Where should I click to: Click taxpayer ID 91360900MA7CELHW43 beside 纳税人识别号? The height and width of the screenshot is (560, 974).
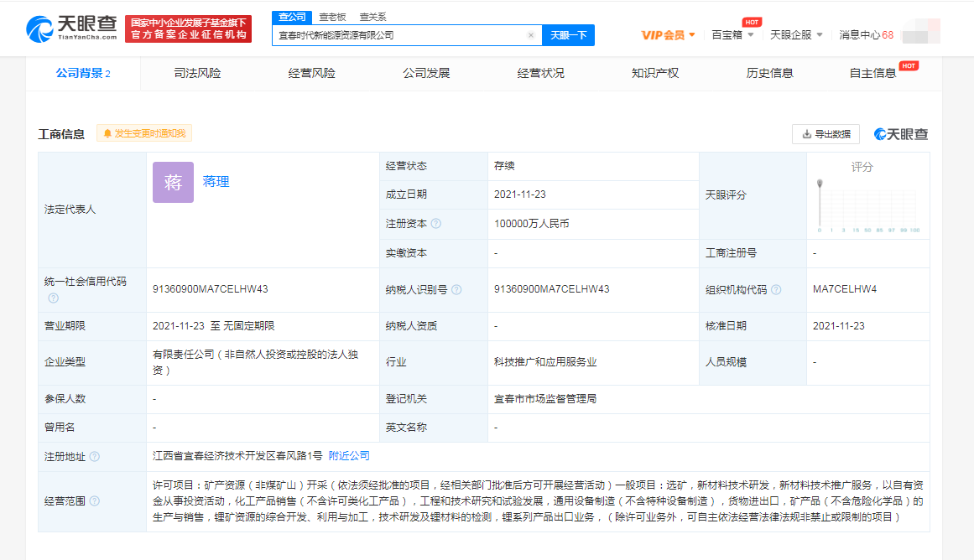pyautogui.click(x=552, y=289)
